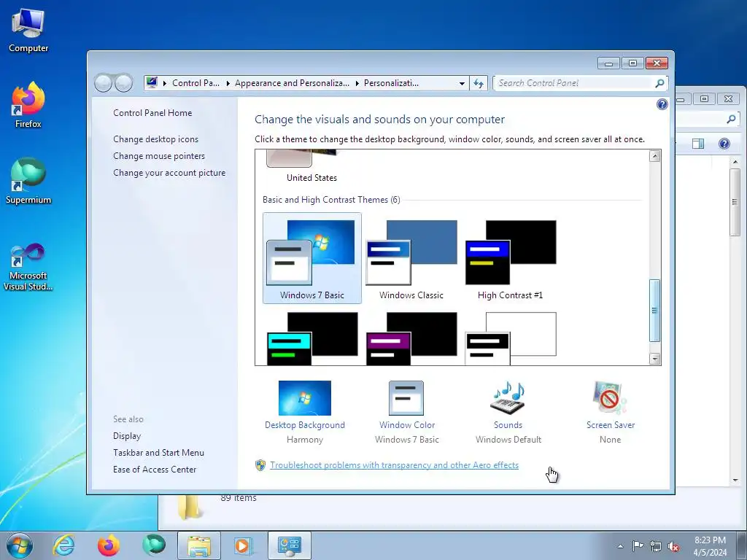Click Show desktop button at taskbar end
747x560 pixels.
742,545
